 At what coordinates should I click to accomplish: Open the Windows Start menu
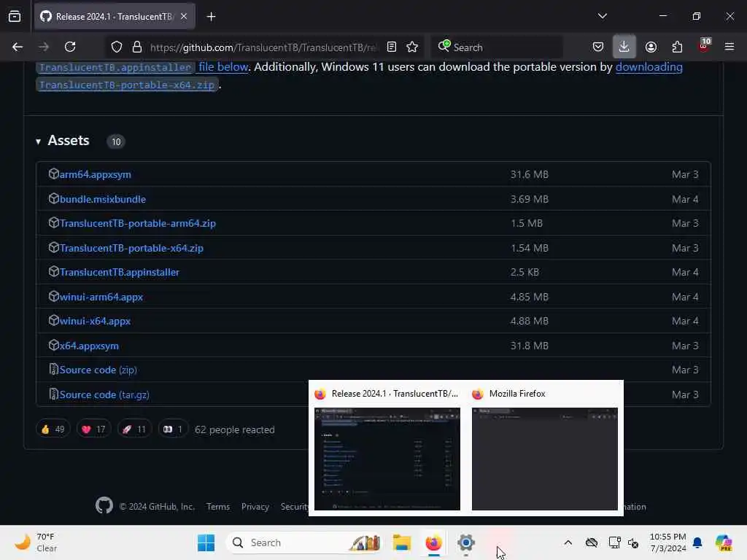point(206,542)
